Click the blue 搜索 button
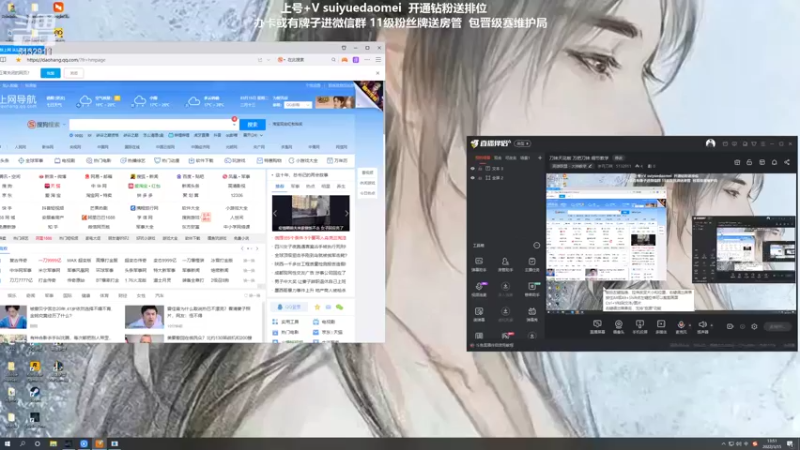This screenshot has width=800, height=450. (x=253, y=124)
